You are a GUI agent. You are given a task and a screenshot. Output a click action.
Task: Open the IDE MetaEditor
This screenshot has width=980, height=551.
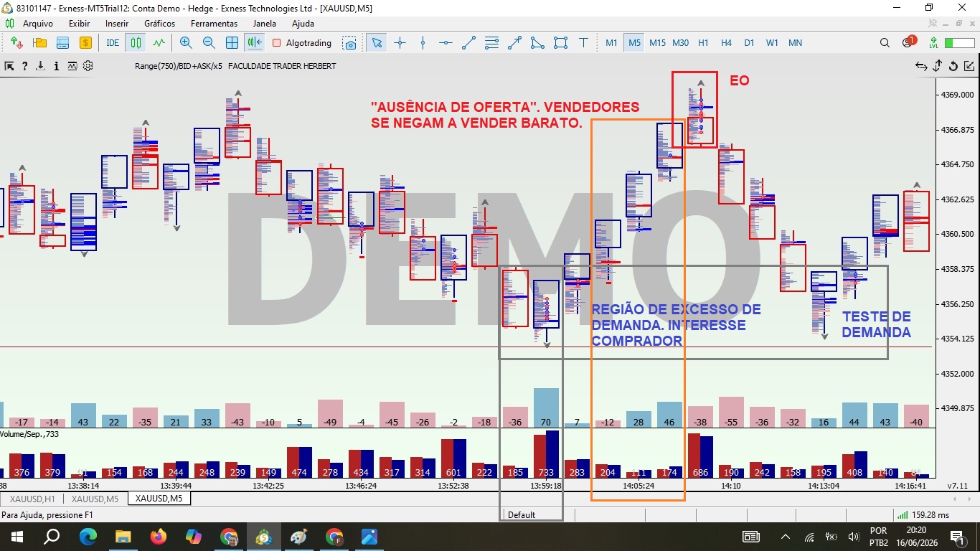(x=113, y=43)
